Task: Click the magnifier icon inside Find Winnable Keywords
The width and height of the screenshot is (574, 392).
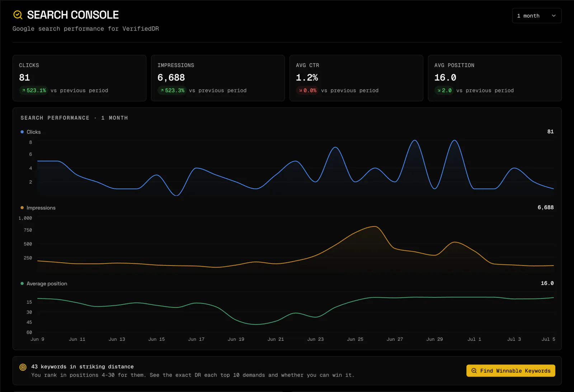Action: (x=474, y=371)
